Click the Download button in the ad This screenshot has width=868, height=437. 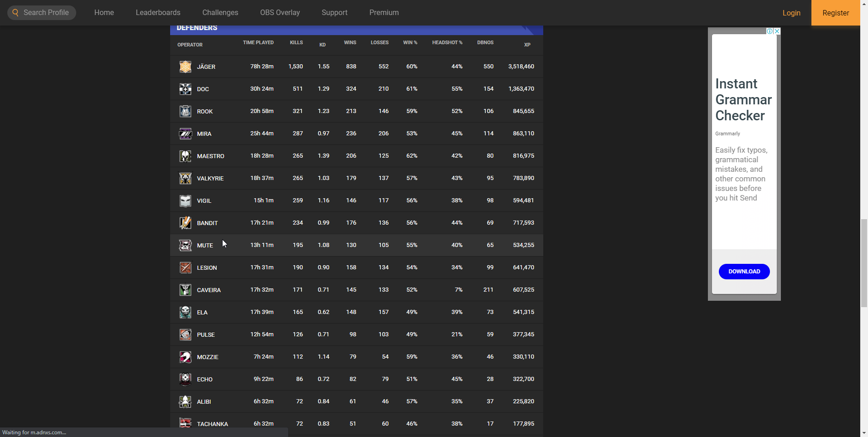click(x=744, y=272)
